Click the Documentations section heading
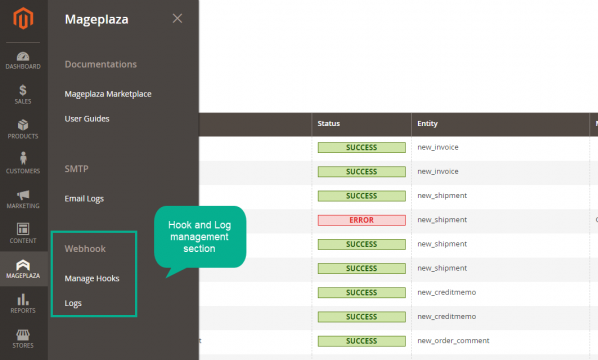The height and width of the screenshot is (360, 598). click(x=101, y=64)
